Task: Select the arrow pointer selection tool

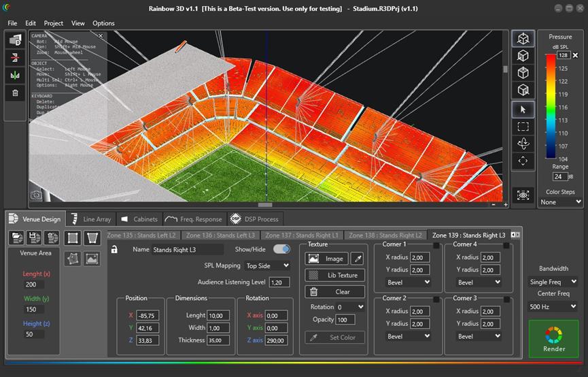Action: (x=523, y=110)
